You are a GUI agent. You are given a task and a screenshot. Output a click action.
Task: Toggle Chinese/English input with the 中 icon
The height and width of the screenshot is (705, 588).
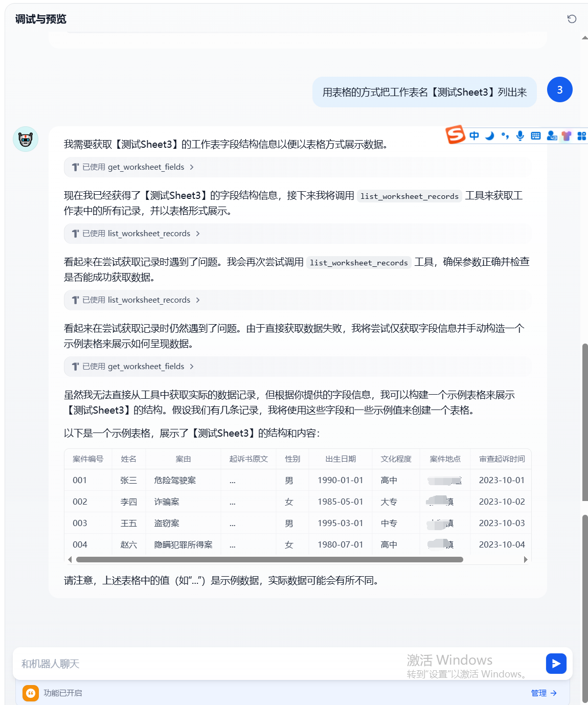[474, 135]
